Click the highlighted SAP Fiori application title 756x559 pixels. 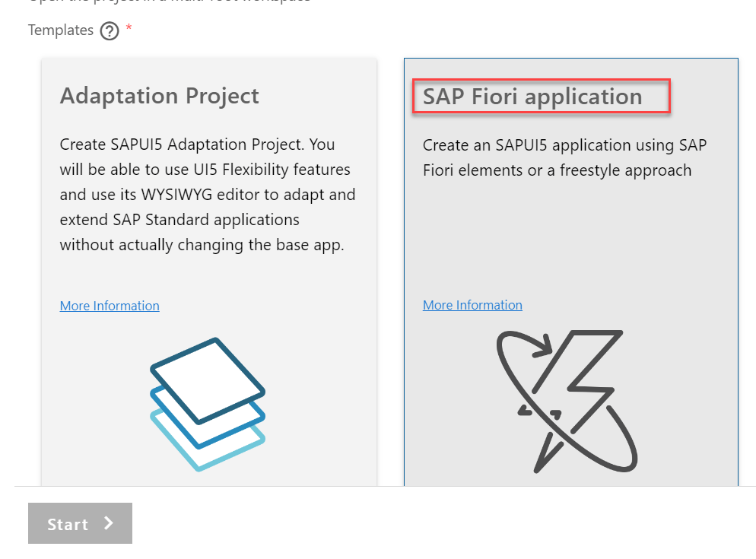[x=532, y=97]
